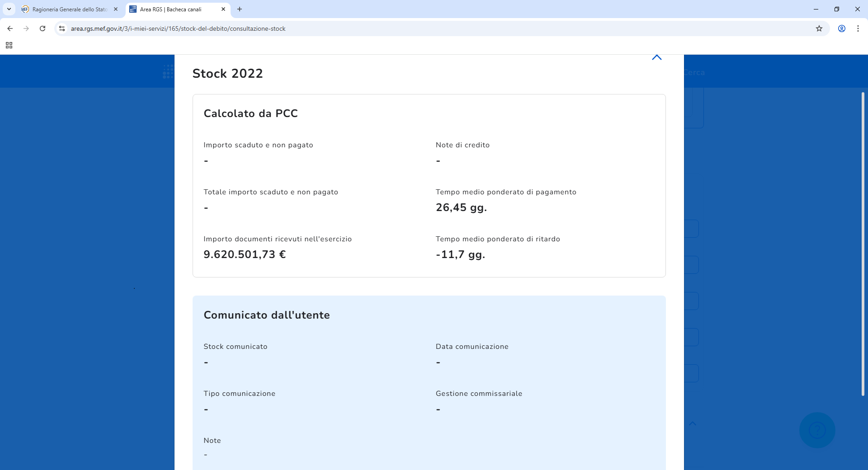Click the Data comunicazione label

472,347
